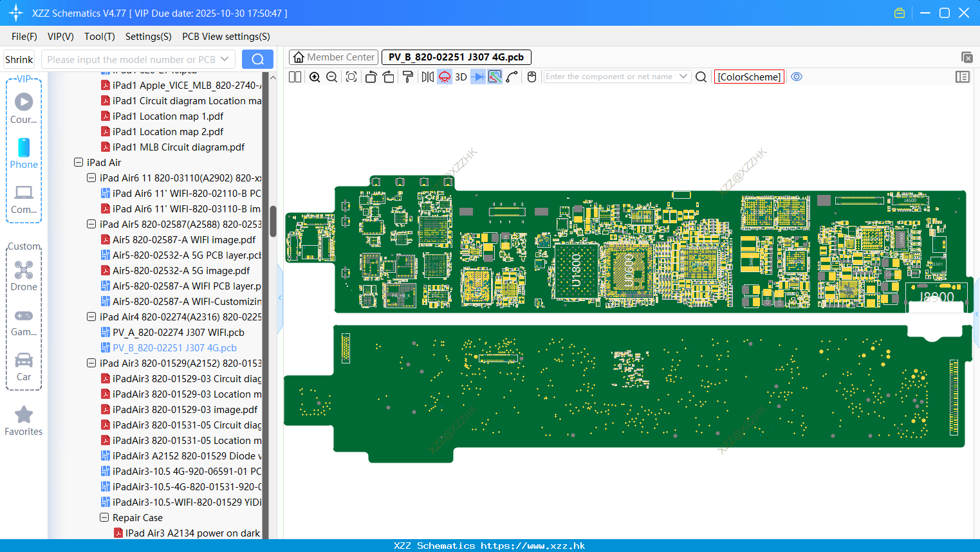Select the PV_B_820-02251 J307 4G.pcb tab

456,57
